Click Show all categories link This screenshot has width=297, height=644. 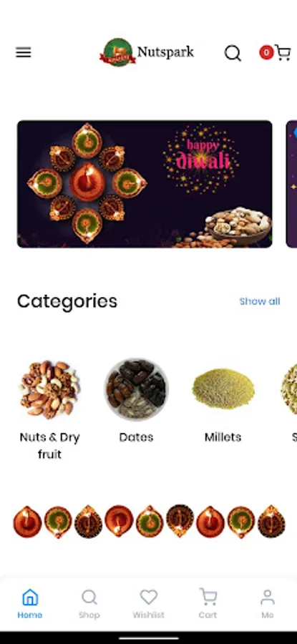pos(260,301)
